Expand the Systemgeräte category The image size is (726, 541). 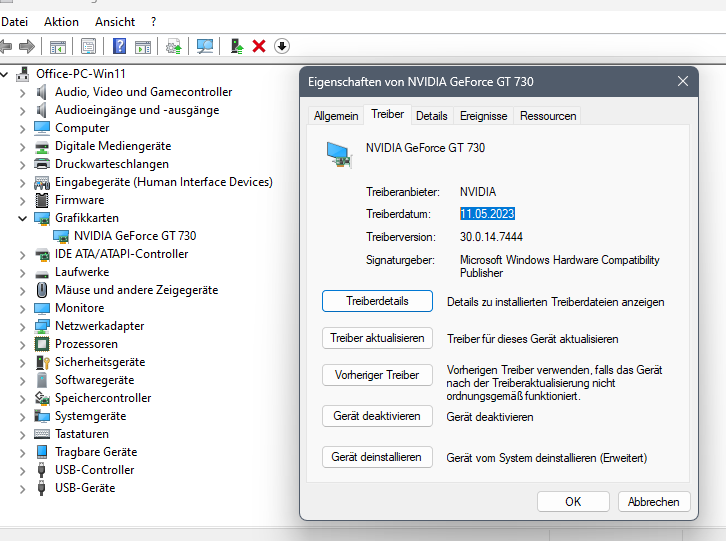(x=22, y=416)
